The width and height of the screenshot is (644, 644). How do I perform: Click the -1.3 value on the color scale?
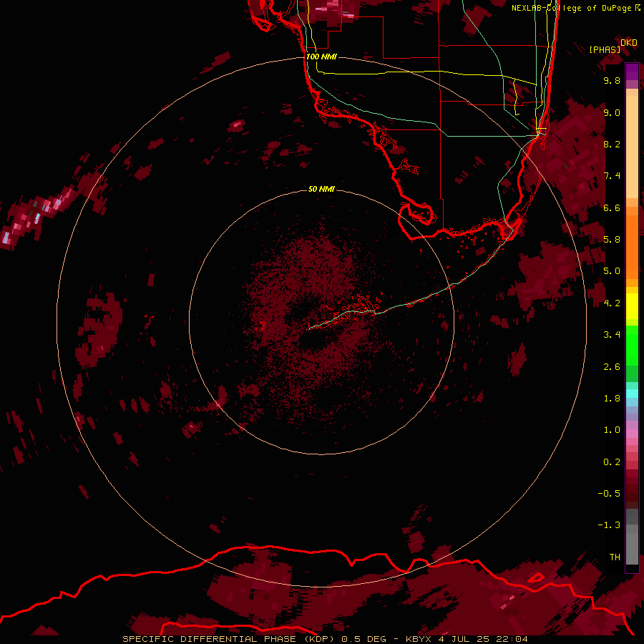click(x=609, y=525)
